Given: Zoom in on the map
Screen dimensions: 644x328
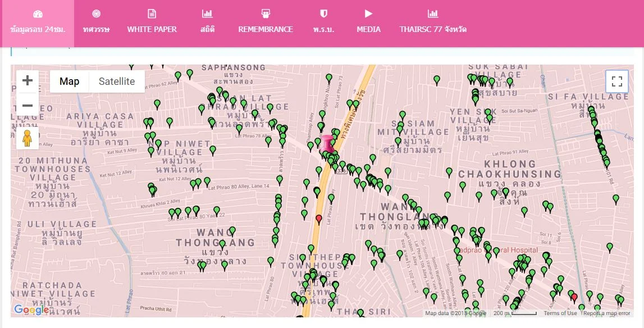Looking at the screenshot, I should click(28, 81).
